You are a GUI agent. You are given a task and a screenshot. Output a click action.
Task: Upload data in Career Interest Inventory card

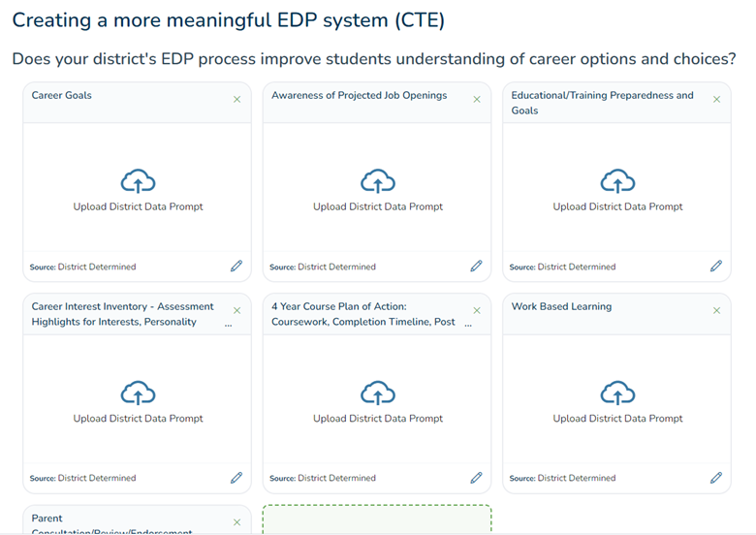point(138,393)
